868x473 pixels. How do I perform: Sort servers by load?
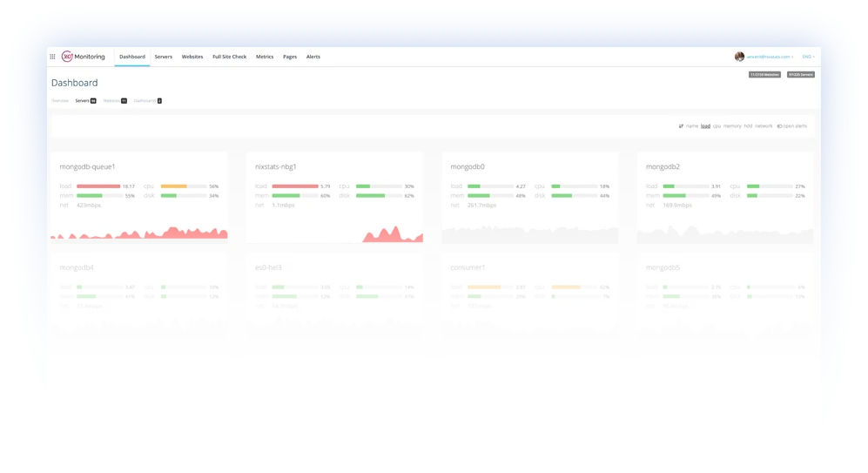coord(705,126)
